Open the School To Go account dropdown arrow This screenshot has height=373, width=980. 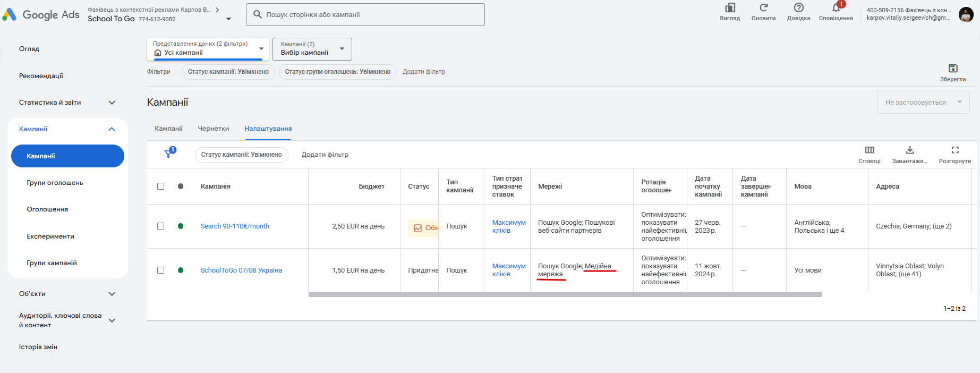[229, 19]
